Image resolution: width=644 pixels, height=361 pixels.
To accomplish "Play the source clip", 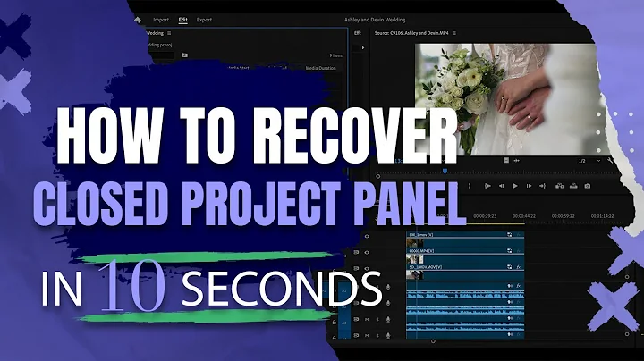I will point(514,186).
